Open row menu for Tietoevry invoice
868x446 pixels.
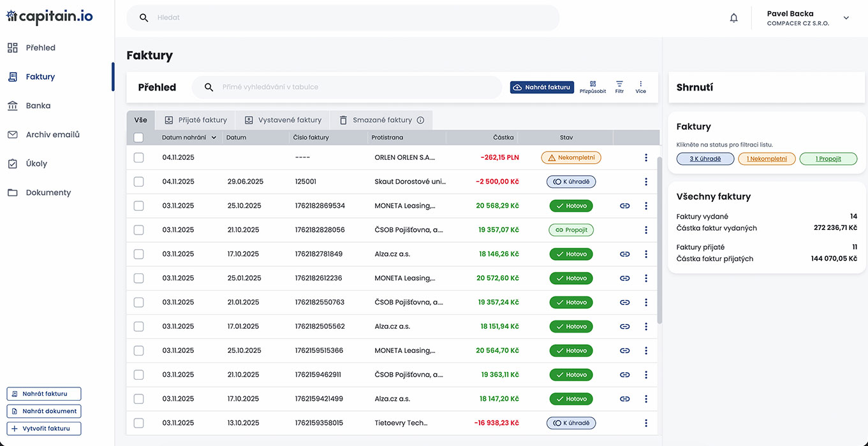[645, 423]
